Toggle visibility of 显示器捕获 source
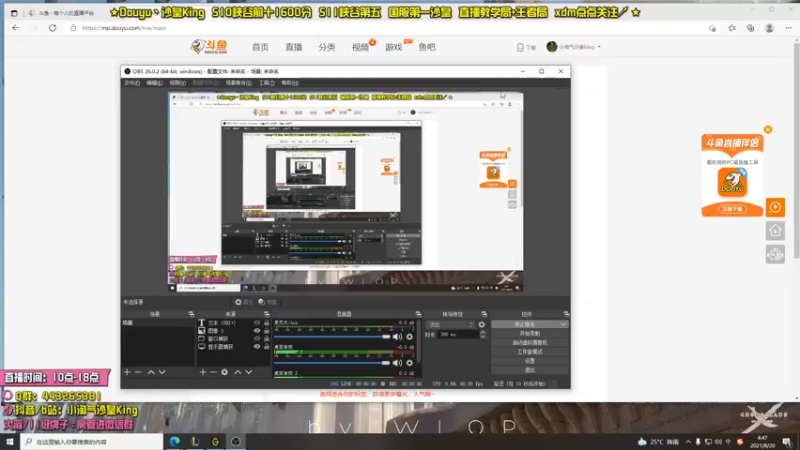The height and width of the screenshot is (450, 800). point(257,346)
